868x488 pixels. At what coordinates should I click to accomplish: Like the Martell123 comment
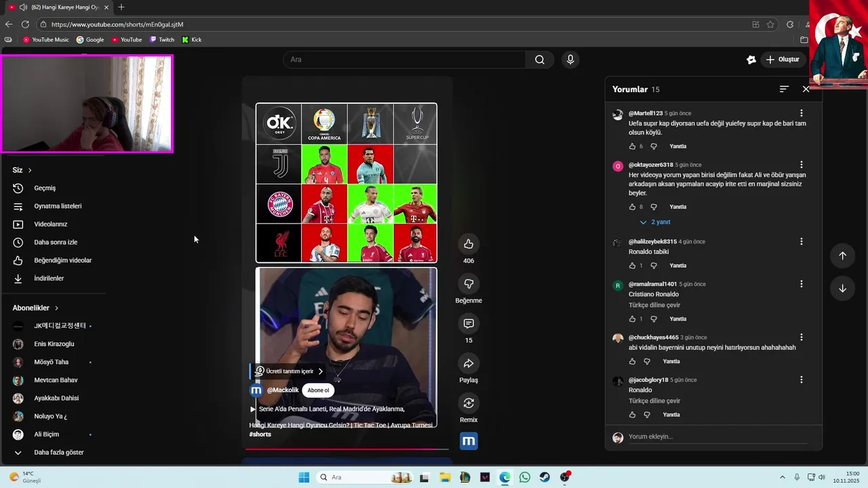633,146
